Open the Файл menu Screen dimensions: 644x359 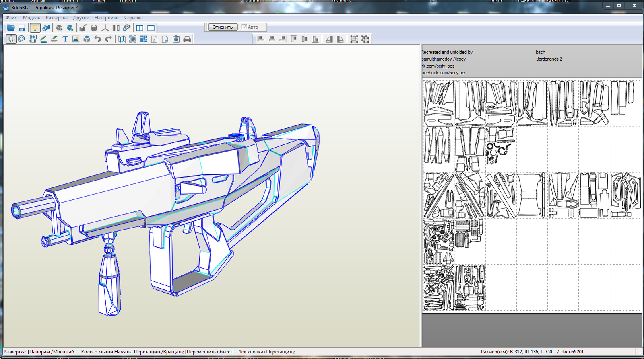point(11,18)
